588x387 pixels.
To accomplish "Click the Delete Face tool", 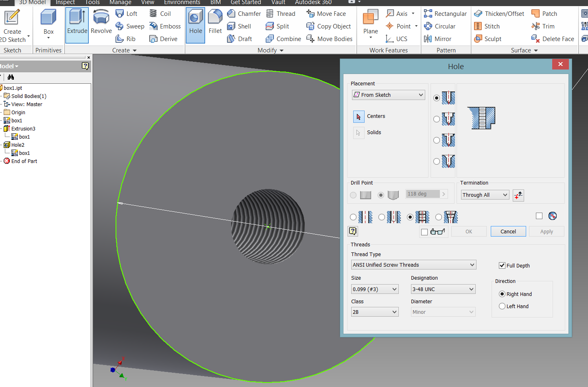I will coord(553,39).
